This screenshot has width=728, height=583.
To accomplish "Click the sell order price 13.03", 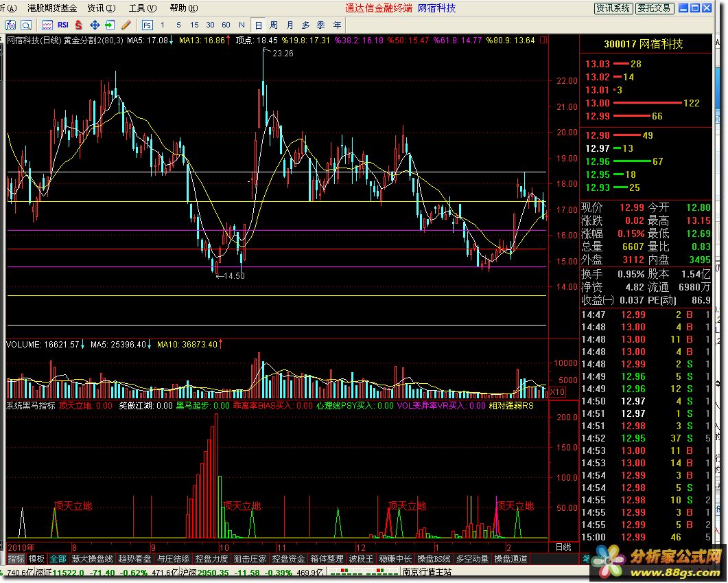I will point(597,64).
